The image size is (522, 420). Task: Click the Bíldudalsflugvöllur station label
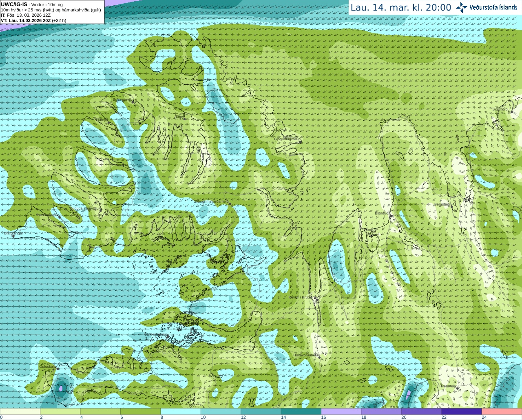85,208
